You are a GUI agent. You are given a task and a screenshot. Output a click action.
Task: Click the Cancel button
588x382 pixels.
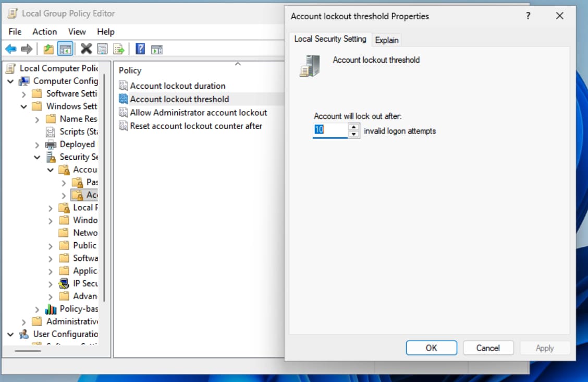(x=488, y=348)
